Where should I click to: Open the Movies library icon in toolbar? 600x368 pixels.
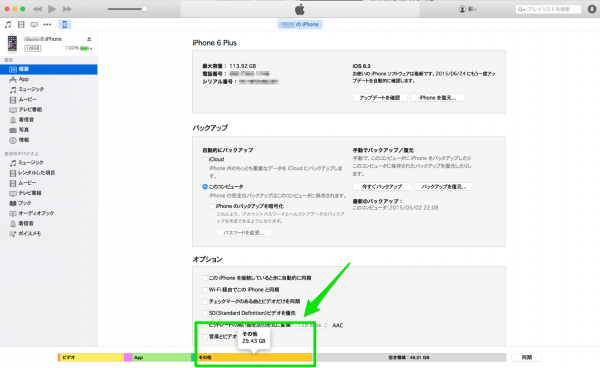point(21,24)
